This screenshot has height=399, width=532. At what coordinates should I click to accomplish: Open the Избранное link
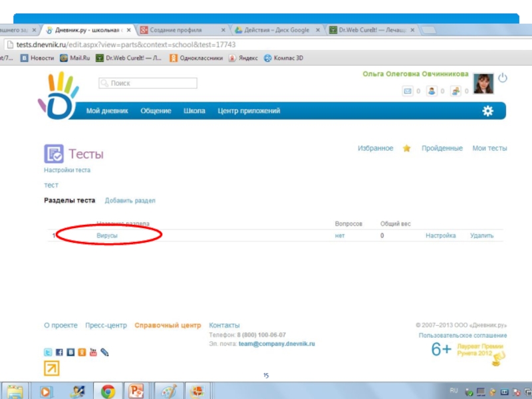(375, 148)
